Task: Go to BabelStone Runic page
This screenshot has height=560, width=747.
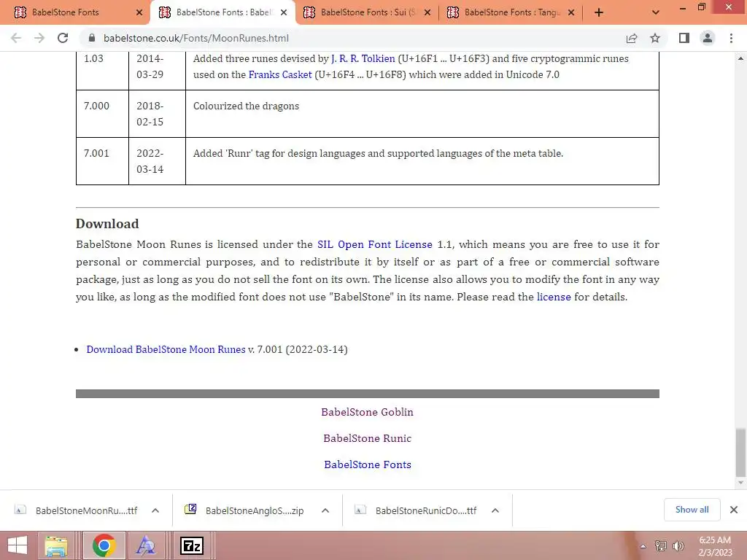Action: [368, 438]
